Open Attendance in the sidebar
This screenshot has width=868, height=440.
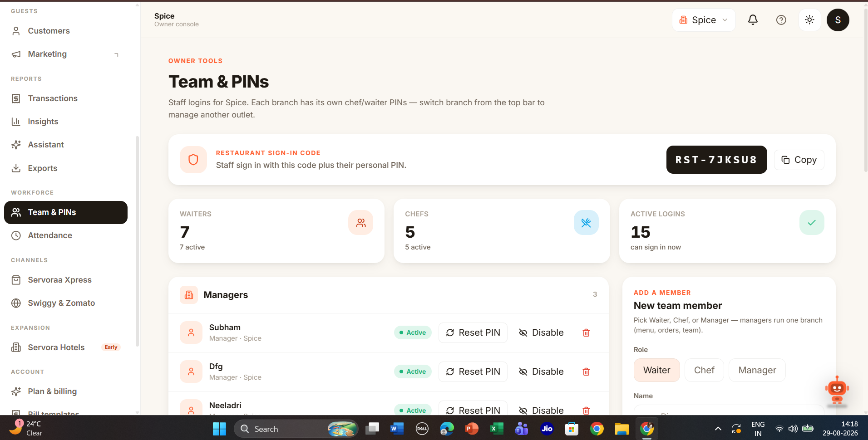66,235
